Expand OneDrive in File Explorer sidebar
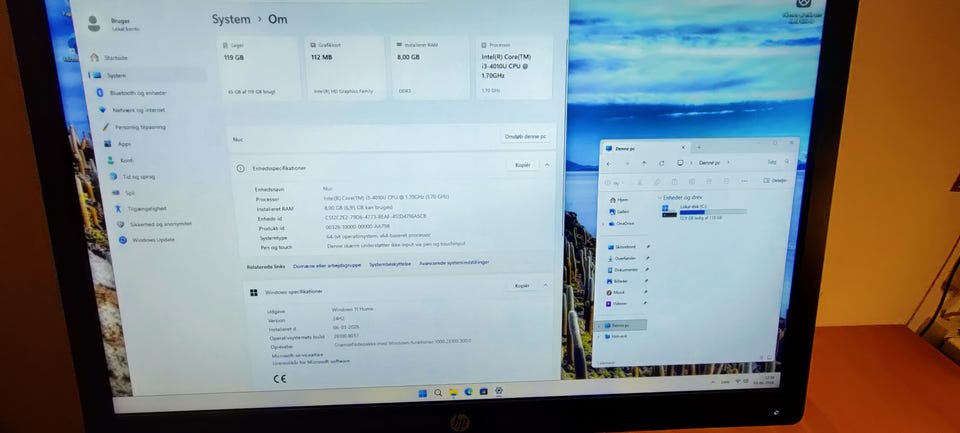The width and height of the screenshot is (960, 433). point(604,224)
